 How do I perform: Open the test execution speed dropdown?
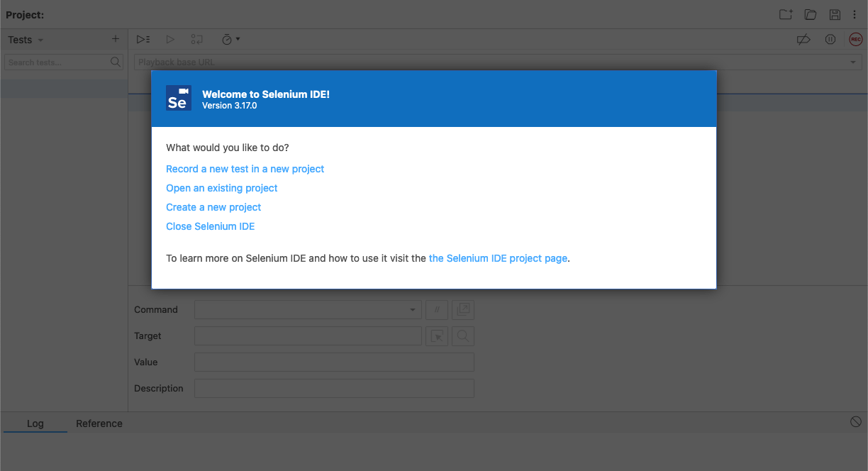coord(231,39)
